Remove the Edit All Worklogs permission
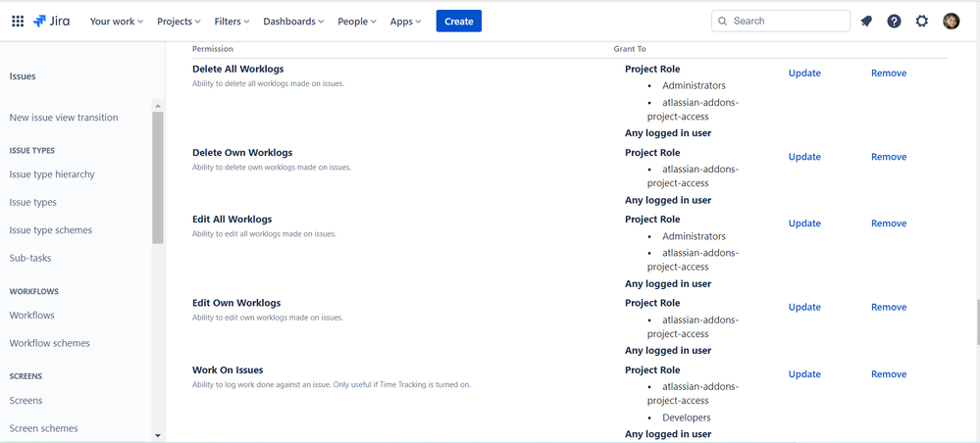 [x=889, y=223]
